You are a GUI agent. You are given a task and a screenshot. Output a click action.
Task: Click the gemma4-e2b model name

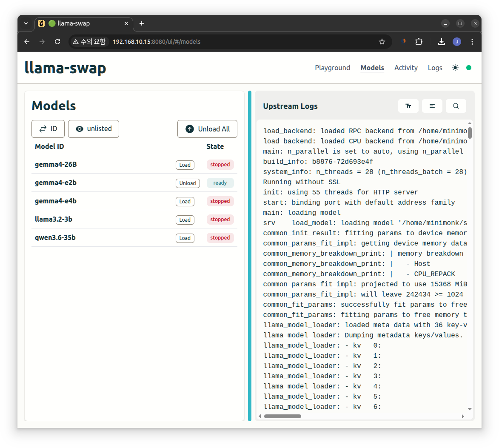[56, 183]
